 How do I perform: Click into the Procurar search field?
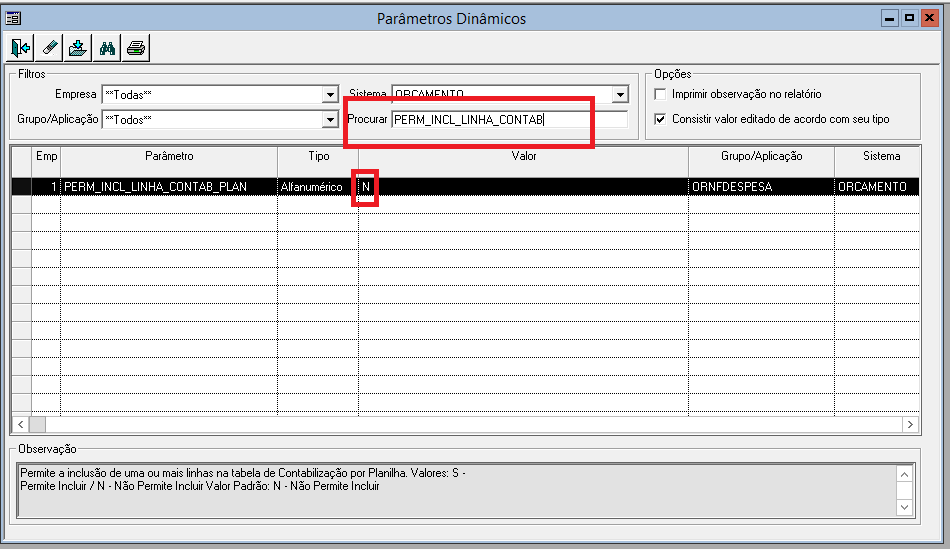pos(510,119)
